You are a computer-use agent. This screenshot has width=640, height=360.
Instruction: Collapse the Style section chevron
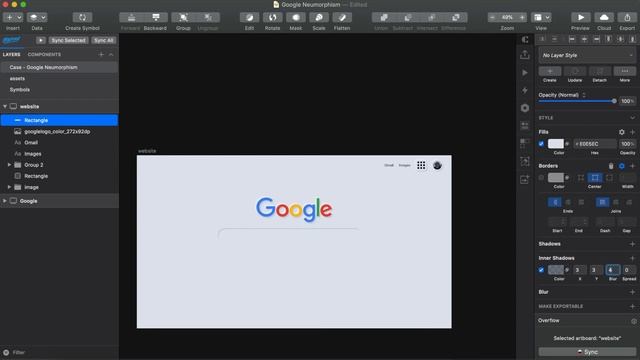(632, 118)
